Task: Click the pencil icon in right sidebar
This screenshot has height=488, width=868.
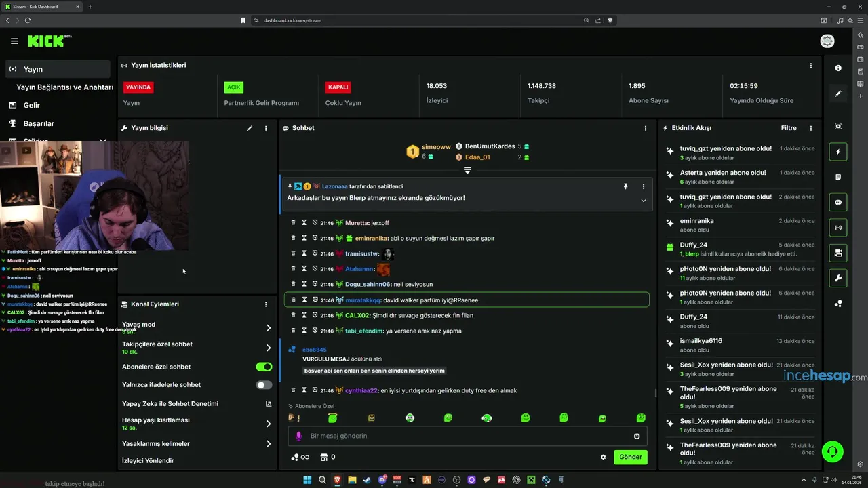Action: (838, 94)
